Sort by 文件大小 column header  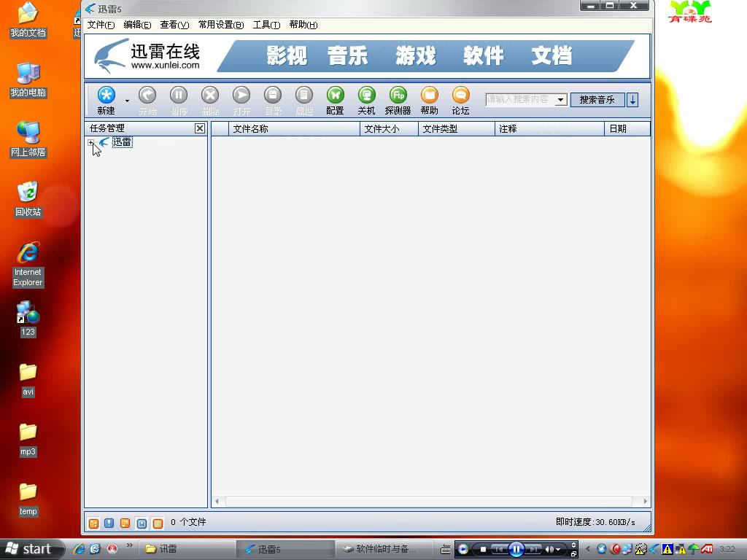[x=390, y=128]
